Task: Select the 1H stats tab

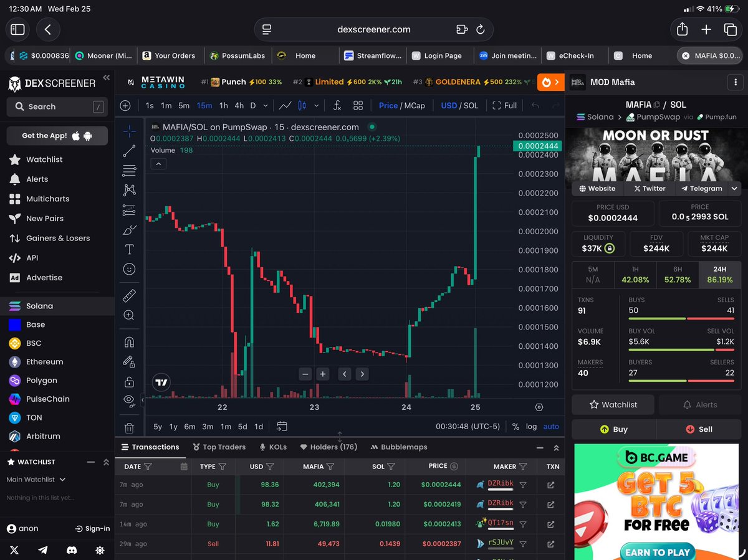Action: [635, 275]
